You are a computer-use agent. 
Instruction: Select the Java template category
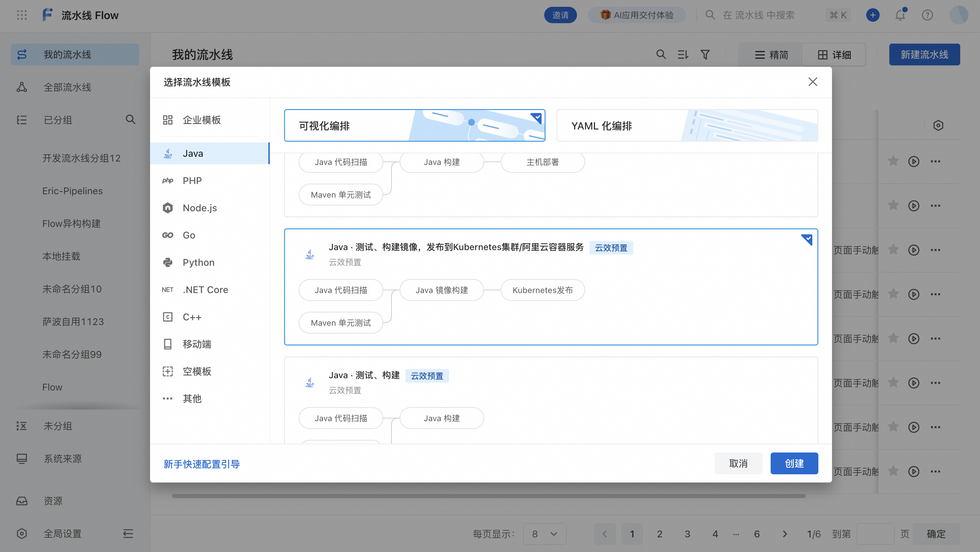click(x=210, y=154)
